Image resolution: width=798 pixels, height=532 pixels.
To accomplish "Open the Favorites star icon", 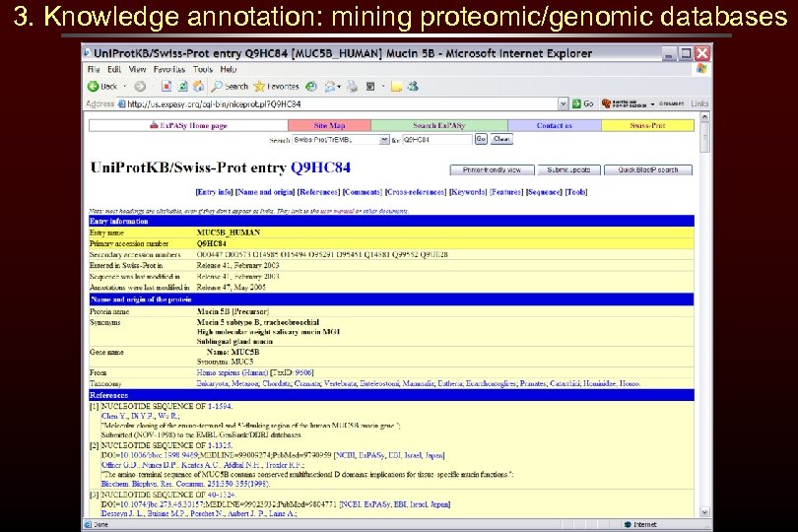I will [x=259, y=87].
